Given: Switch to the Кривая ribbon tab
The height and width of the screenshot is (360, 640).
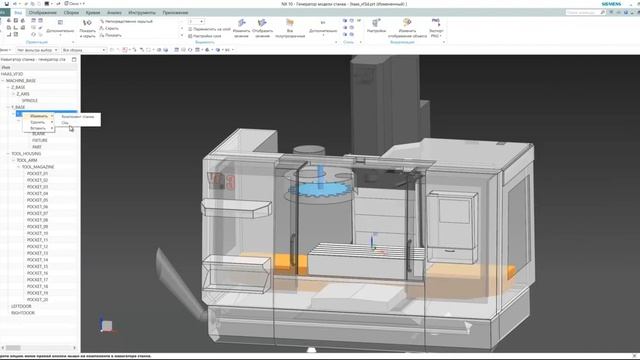Looking at the screenshot, I should coord(93,13).
